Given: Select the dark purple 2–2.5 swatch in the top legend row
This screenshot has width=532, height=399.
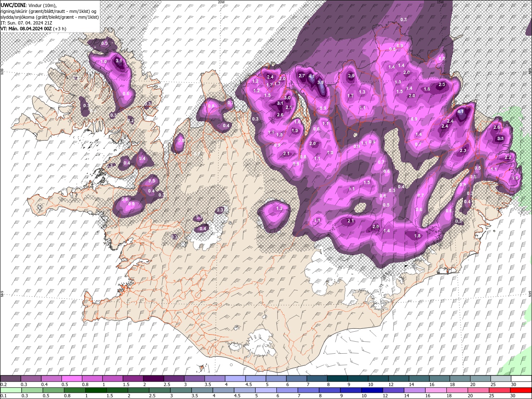Looking at the screenshot, I should [153, 379].
